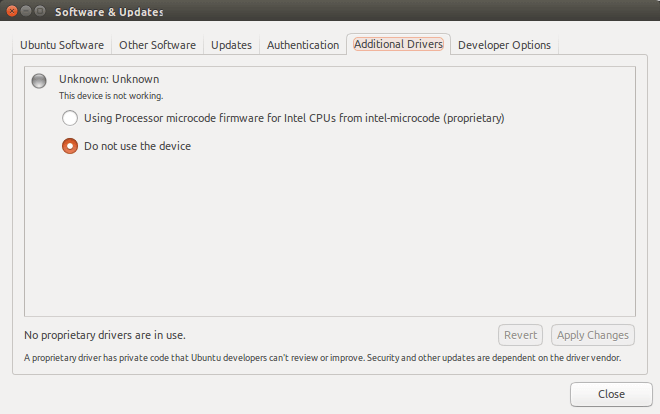The height and width of the screenshot is (414, 660).
Task: Select the Additional Drivers tab
Action: click(x=398, y=44)
